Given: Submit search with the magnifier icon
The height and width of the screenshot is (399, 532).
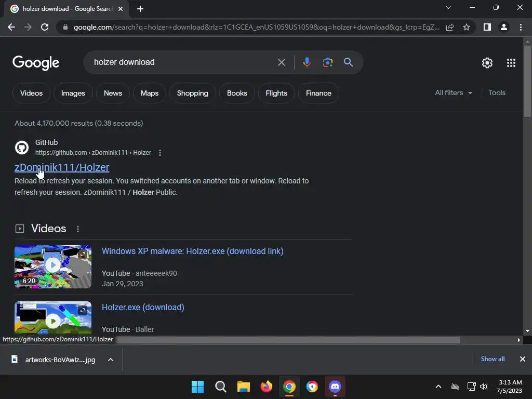Looking at the screenshot, I should point(348,62).
